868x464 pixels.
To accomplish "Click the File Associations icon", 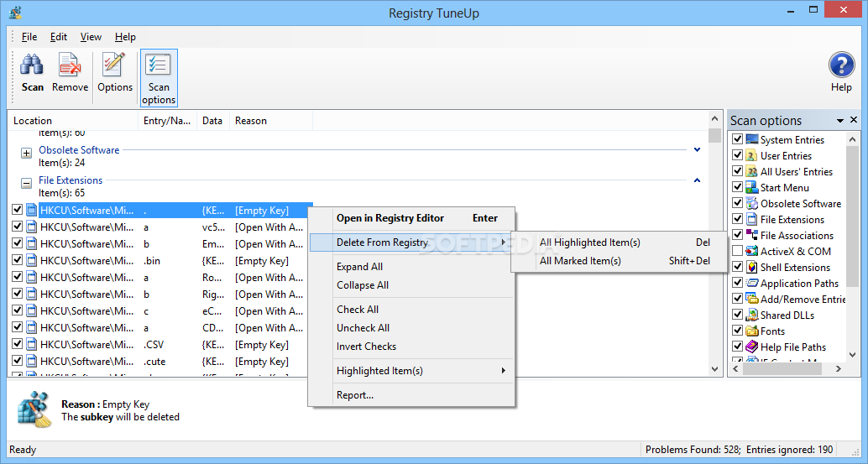I will [x=752, y=235].
